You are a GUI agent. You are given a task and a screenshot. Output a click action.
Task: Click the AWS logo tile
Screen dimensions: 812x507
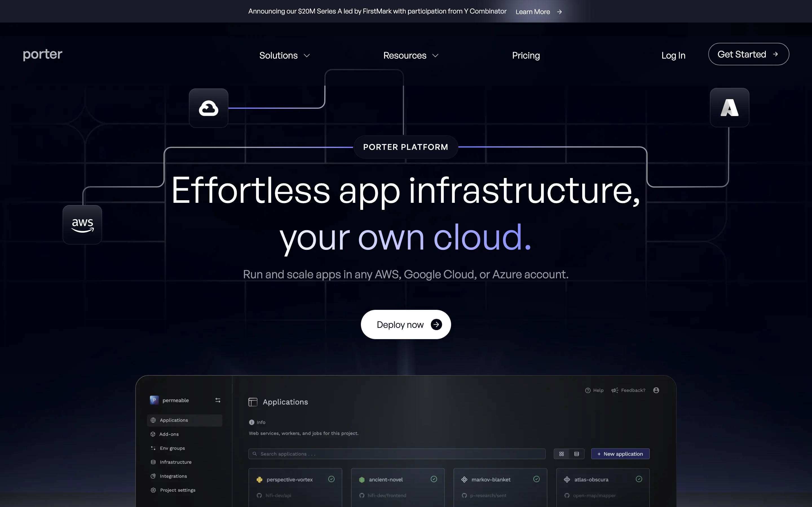click(x=82, y=224)
